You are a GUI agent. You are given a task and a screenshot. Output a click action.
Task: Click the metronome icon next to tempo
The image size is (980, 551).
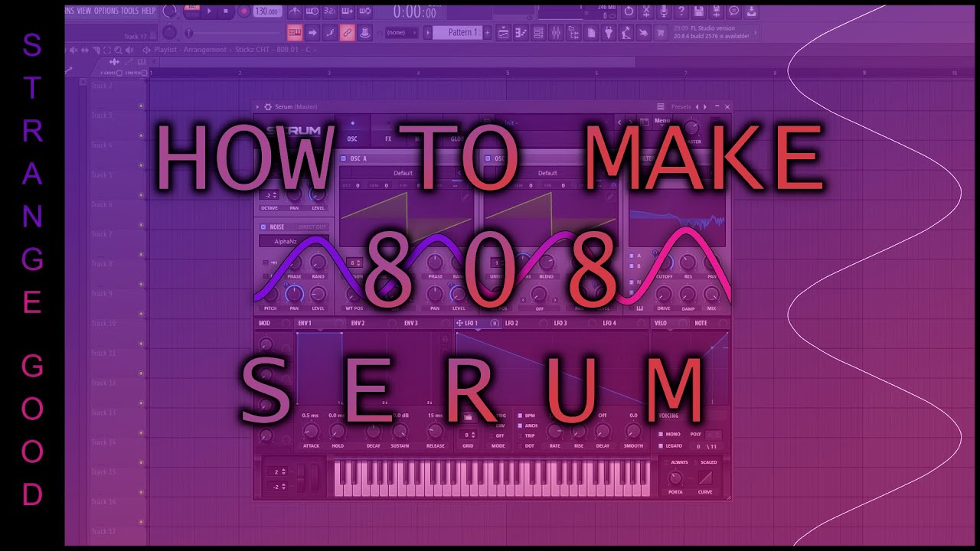click(x=295, y=11)
